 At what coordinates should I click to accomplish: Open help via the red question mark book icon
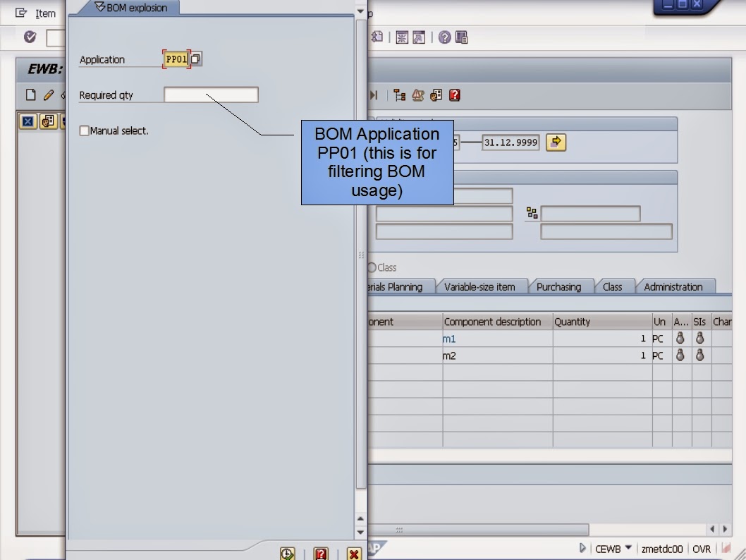(321, 554)
